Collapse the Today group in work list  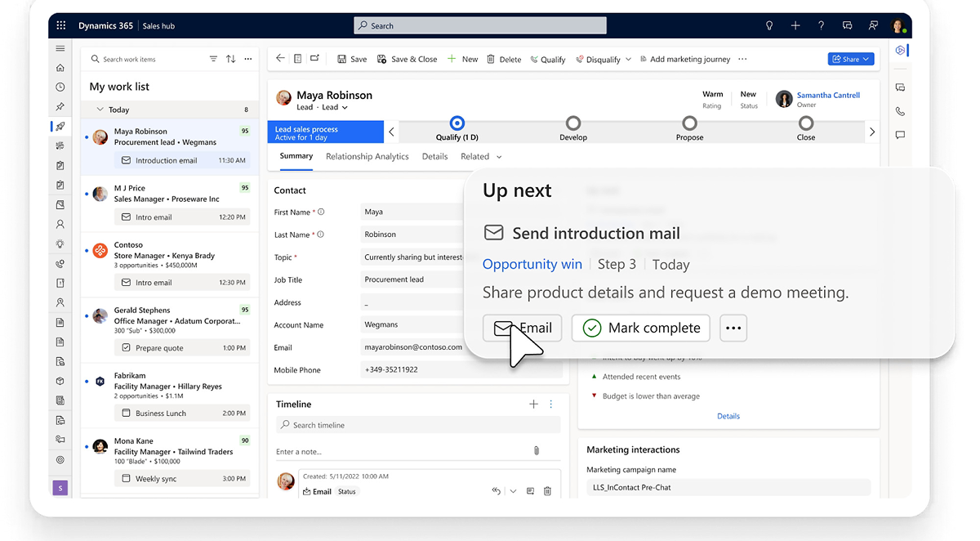[100, 110]
